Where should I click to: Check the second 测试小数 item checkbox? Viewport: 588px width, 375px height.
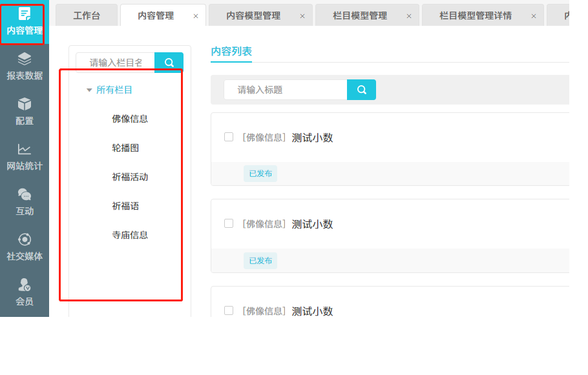(229, 223)
